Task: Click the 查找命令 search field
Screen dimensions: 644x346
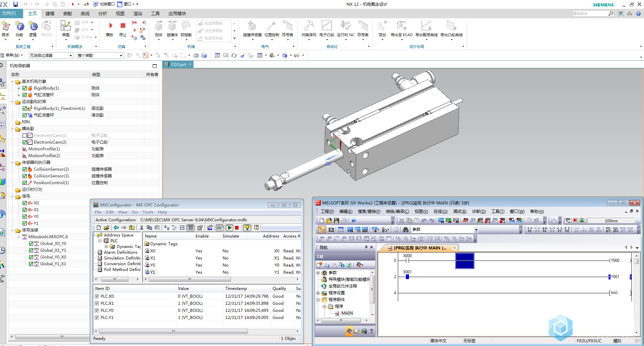Action: click(593, 14)
